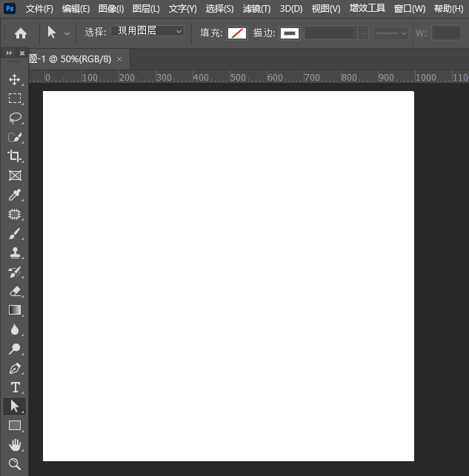Open the 图像(I) menu
469x476 pixels.
(111, 8)
